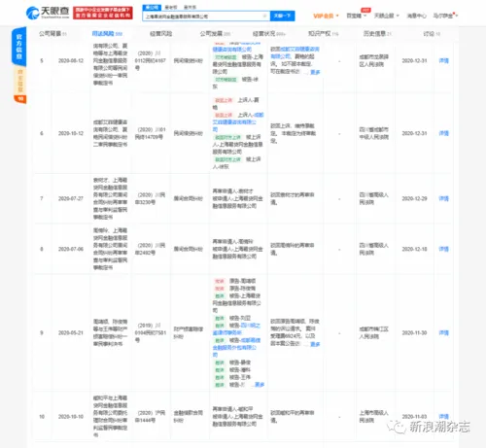Switch to the 经营风险 tab
The width and height of the screenshot is (486, 448).
[x=160, y=34]
